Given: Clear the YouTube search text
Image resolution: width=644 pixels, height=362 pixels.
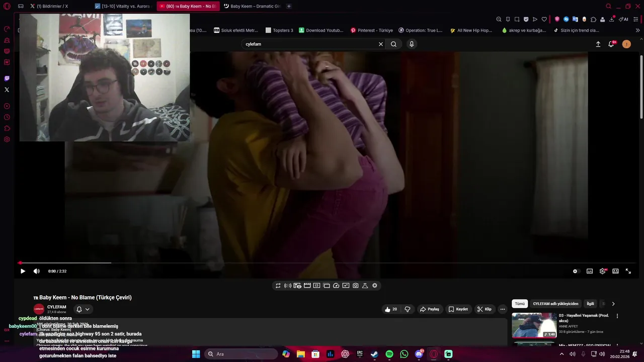Looking at the screenshot, I should pos(381,44).
